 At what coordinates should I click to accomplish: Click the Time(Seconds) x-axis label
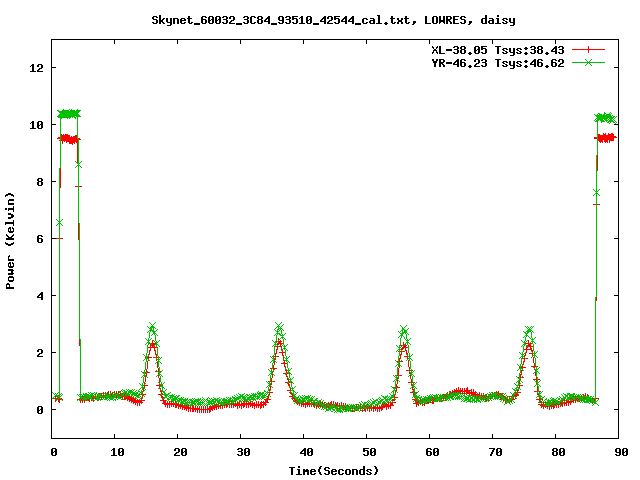tap(333, 471)
